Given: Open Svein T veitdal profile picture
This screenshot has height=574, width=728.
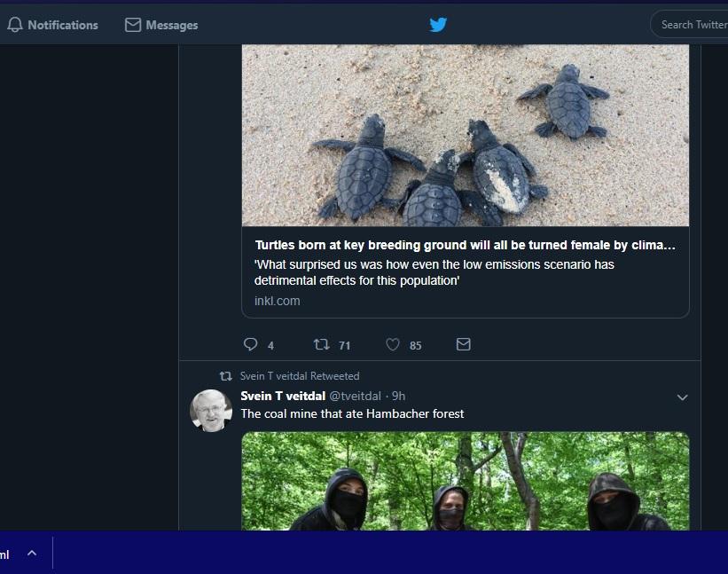Looking at the screenshot, I should 211,411.
